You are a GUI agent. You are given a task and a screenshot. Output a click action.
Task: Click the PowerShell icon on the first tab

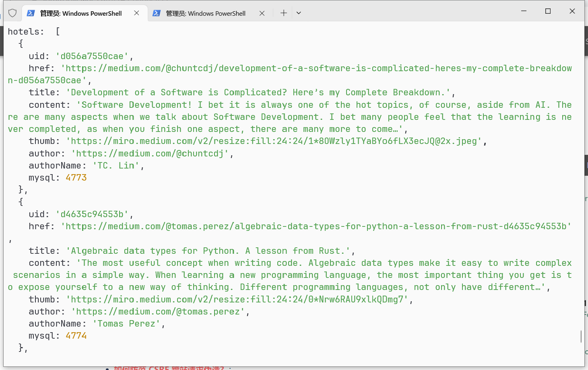coord(31,13)
